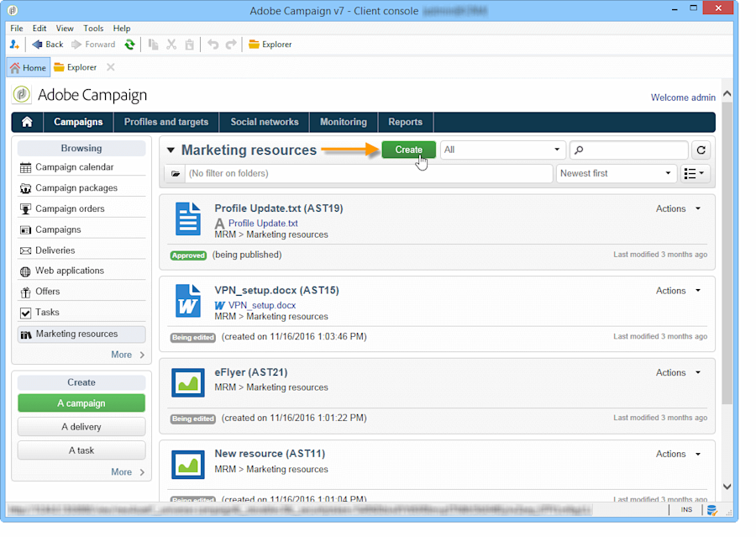This screenshot has height=537, width=756.
Task: Click inside the search input field
Action: click(x=630, y=150)
